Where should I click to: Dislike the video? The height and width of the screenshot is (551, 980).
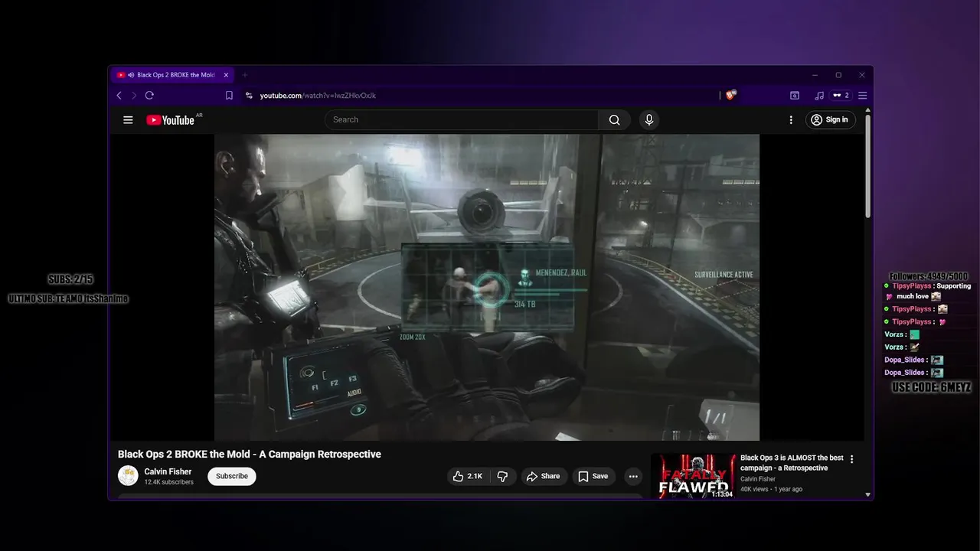tap(502, 476)
